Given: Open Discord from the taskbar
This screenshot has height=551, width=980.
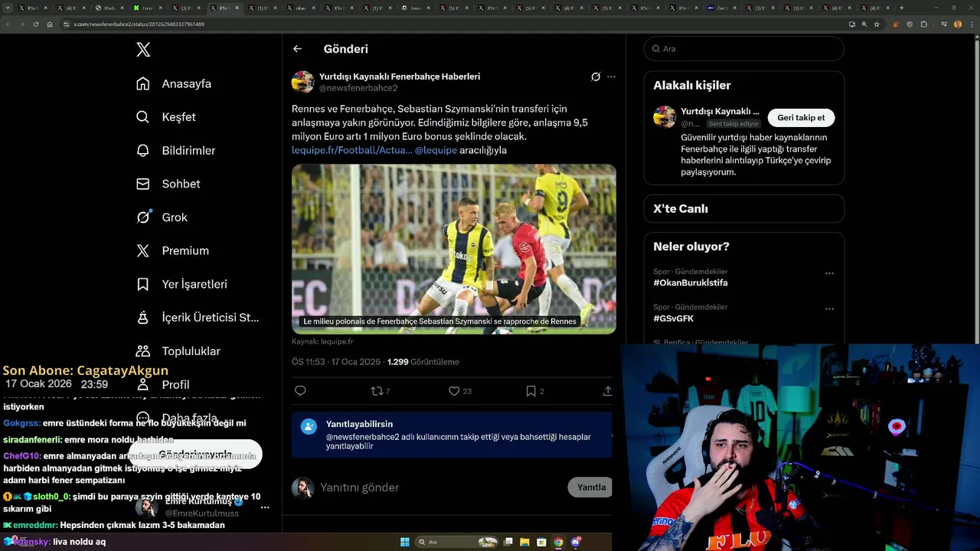Looking at the screenshot, I should coord(576,542).
